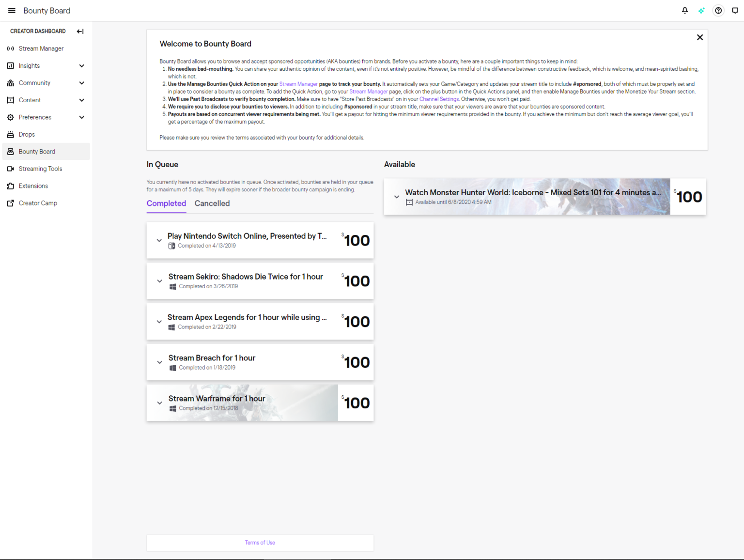The height and width of the screenshot is (560, 744).
Task: Switch to the Cancelled tab
Action: point(212,203)
